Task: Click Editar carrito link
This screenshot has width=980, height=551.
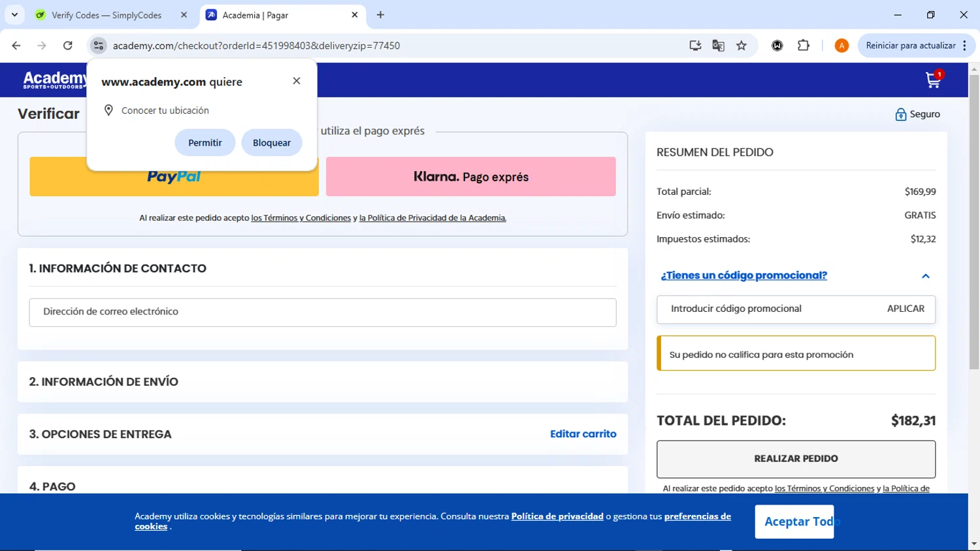Action: (x=583, y=434)
